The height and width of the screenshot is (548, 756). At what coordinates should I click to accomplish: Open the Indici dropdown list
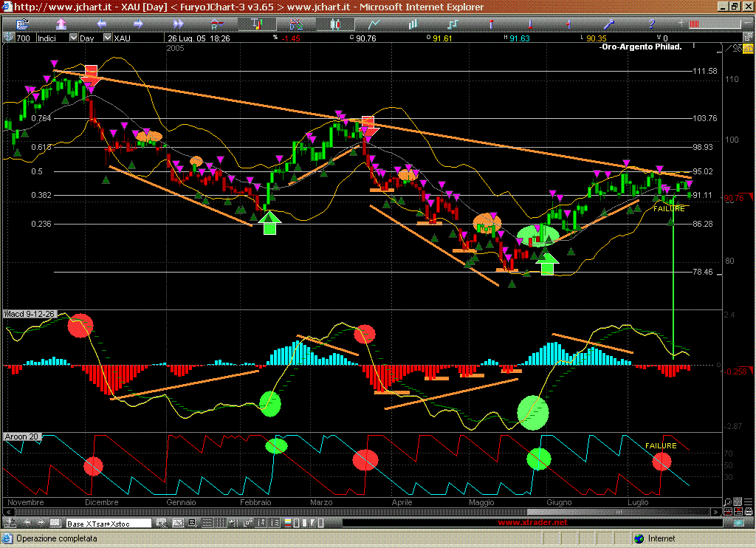[x=73, y=38]
